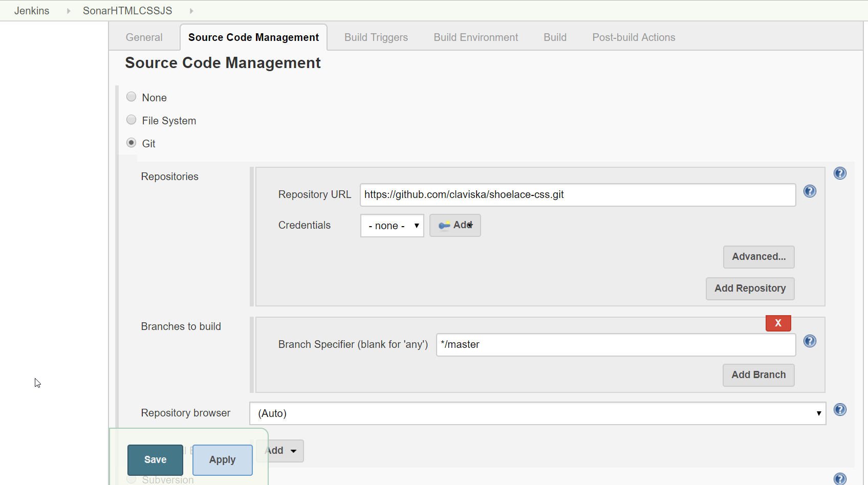This screenshot has height=485, width=868.
Task: Open help for the Repository URL field
Action: (x=810, y=191)
